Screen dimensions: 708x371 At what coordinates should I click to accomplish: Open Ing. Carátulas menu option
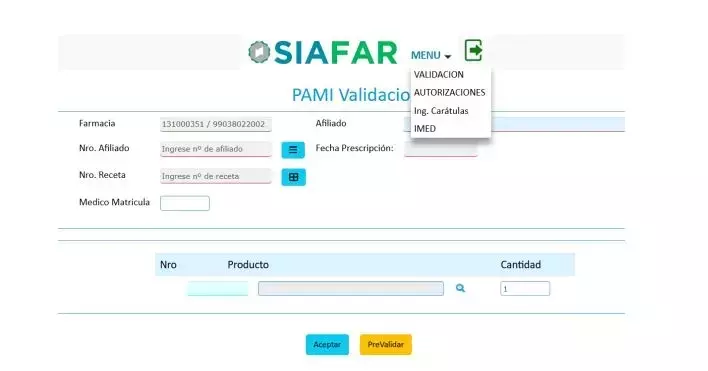click(441, 111)
